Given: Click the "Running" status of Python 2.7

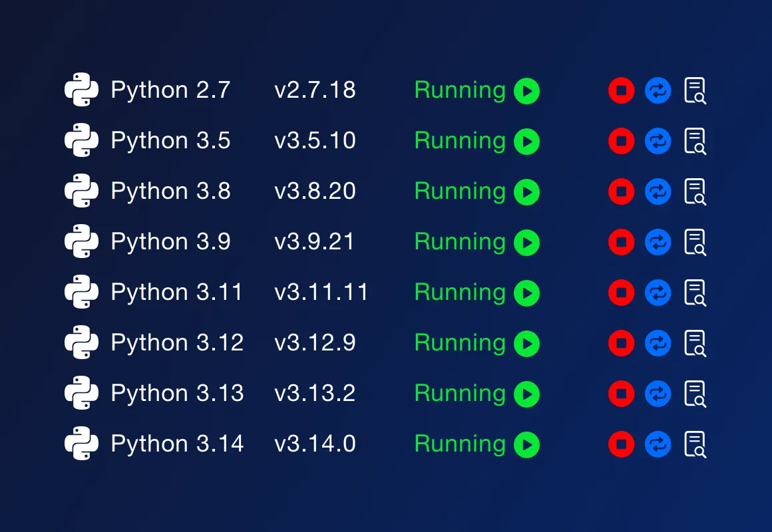Looking at the screenshot, I should pos(461,92).
